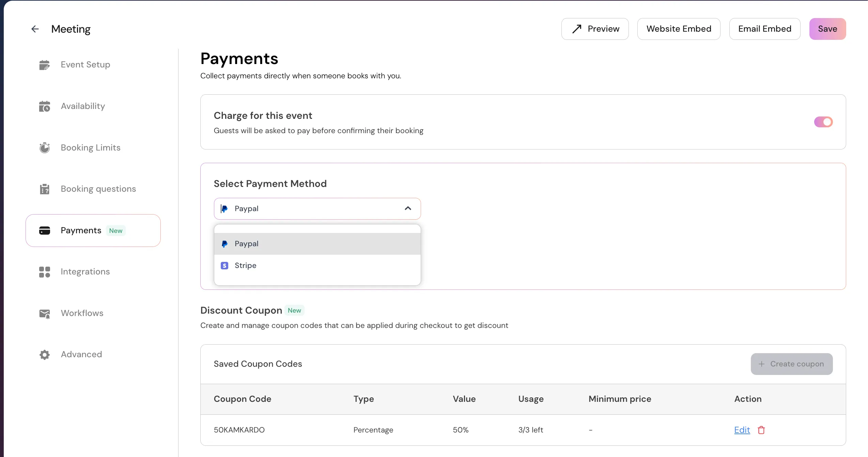This screenshot has width=868, height=457.
Task: Click the Website Embed button
Action: (x=679, y=29)
